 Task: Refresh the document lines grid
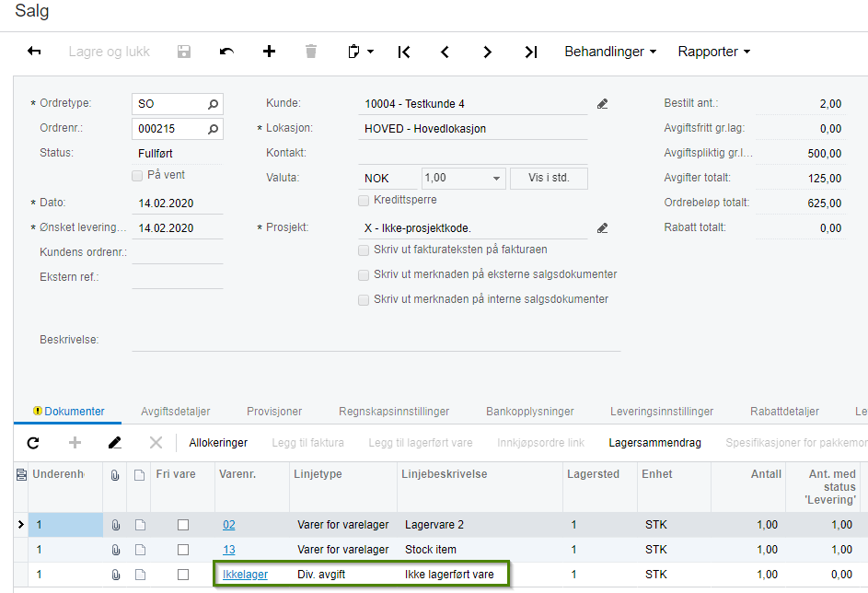33,443
